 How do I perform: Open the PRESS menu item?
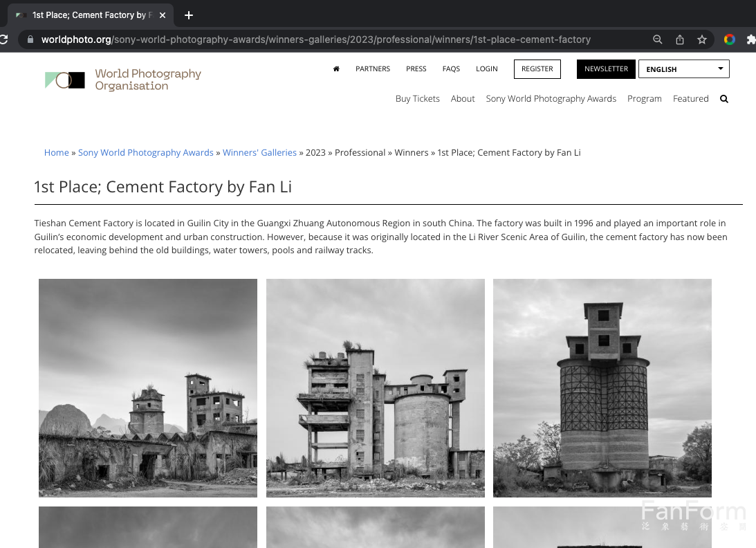416,68
